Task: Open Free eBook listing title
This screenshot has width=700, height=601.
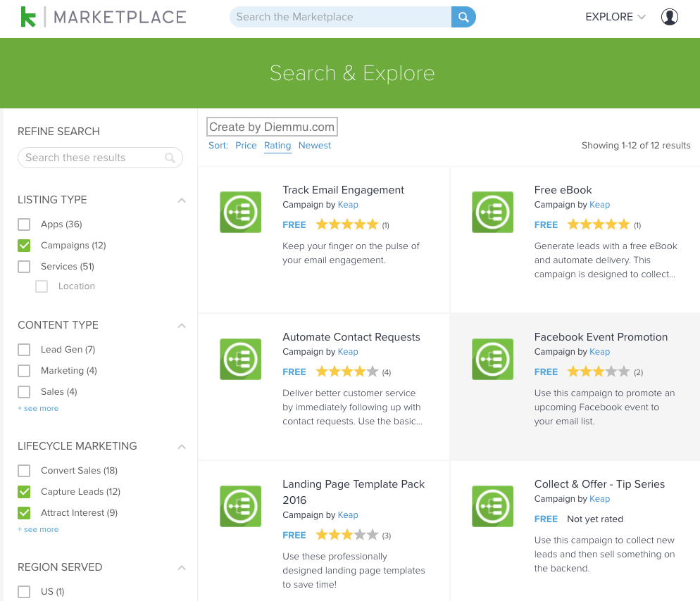Action: tap(563, 190)
